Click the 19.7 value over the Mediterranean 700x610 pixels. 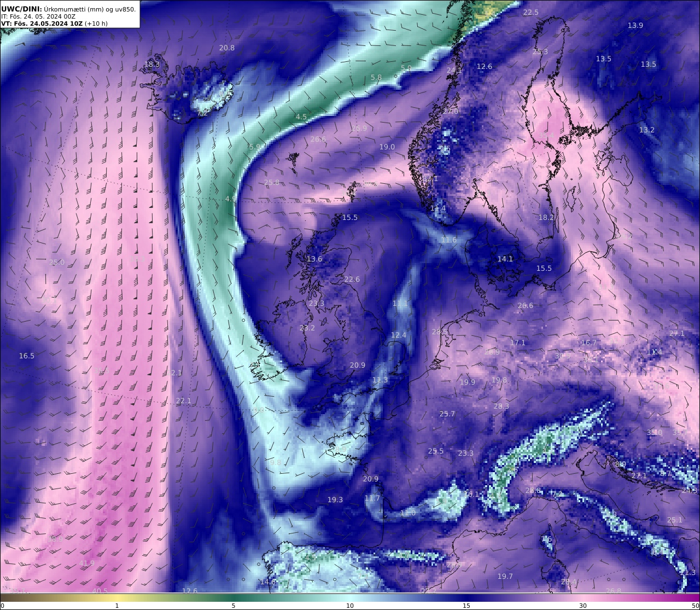(x=505, y=577)
